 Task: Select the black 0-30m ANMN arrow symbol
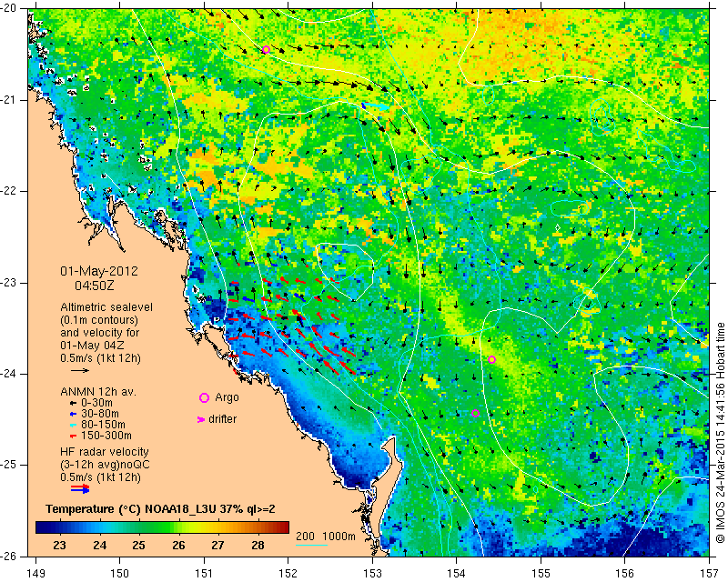coord(73,404)
